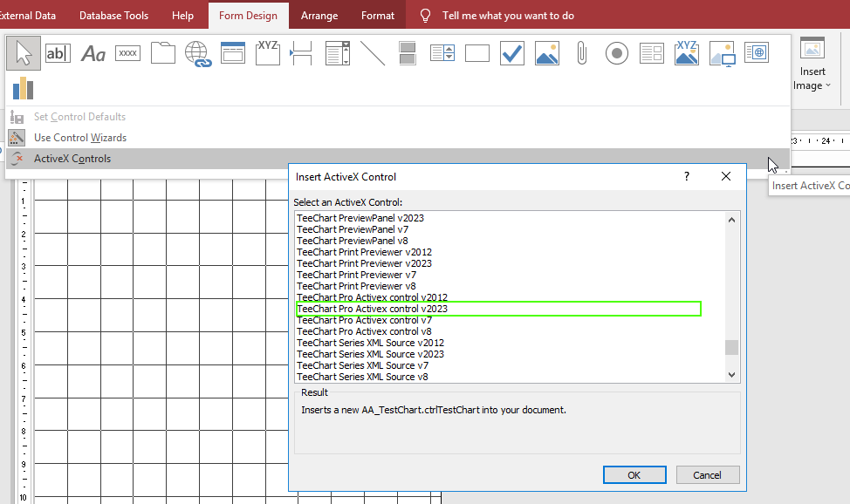This screenshot has height=504, width=850.
Task: Select TeeChart Series XML Source v8
Action: (363, 377)
